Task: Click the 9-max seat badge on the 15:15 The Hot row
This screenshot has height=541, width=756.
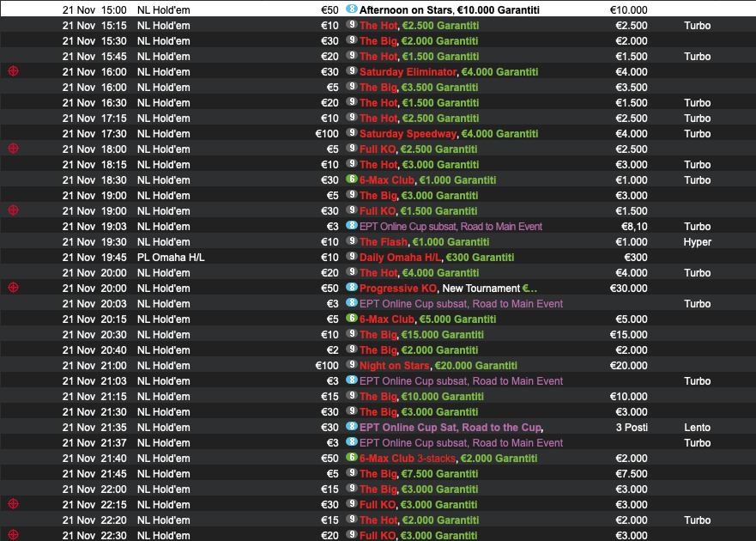Action: [352, 25]
